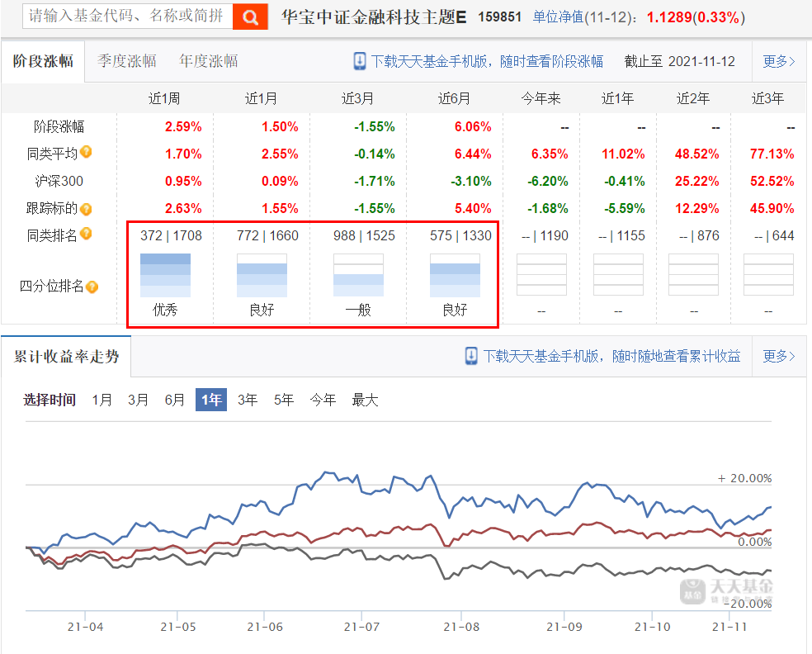The height and width of the screenshot is (654, 812).
Task: Switch to the 年度涨幅 tab
Action: 208,61
